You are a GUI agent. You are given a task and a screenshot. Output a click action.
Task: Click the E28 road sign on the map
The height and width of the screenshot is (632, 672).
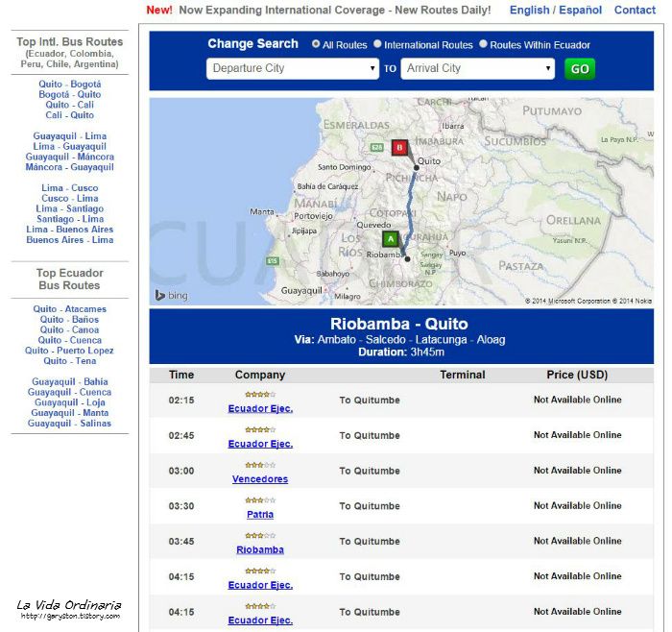[x=376, y=147]
